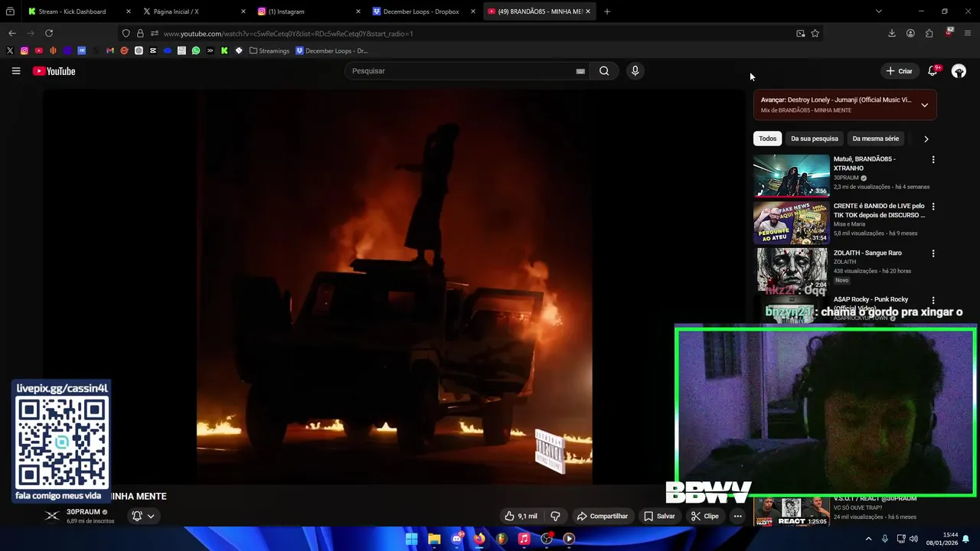
Task: Open ZOLAITH Sangue Raro thumbnail
Action: point(792,269)
